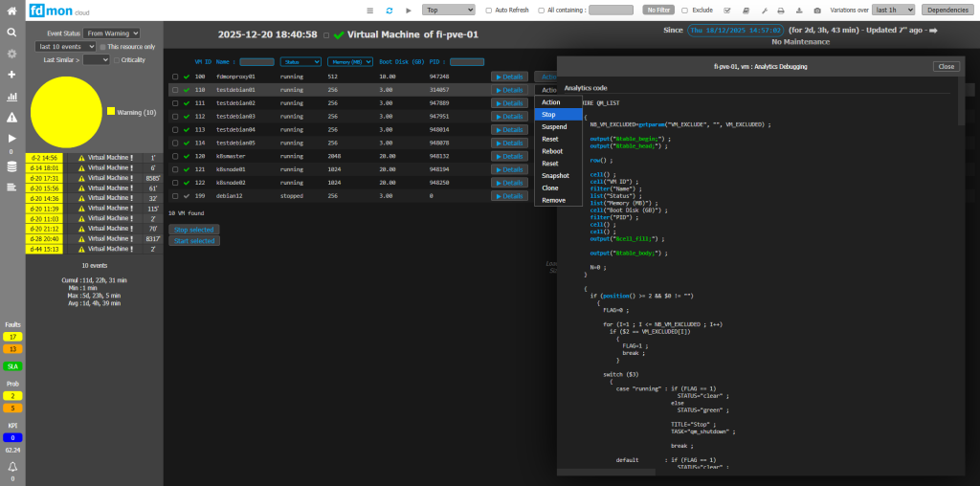
Task: Click the blue refresh icon in top toolbar
Action: [389, 10]
